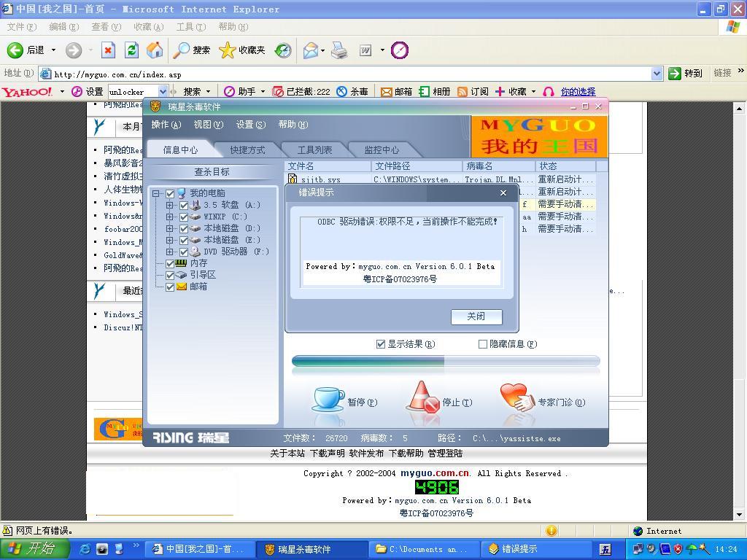Stop page loading with red X icon
The height and width of the screenshot is (560, 747).
coord(108,50)
